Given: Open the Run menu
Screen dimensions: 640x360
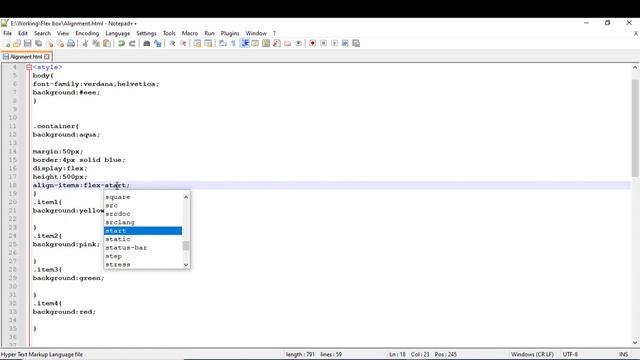Looking at the screenshot, I should click(x=209, y=33).
